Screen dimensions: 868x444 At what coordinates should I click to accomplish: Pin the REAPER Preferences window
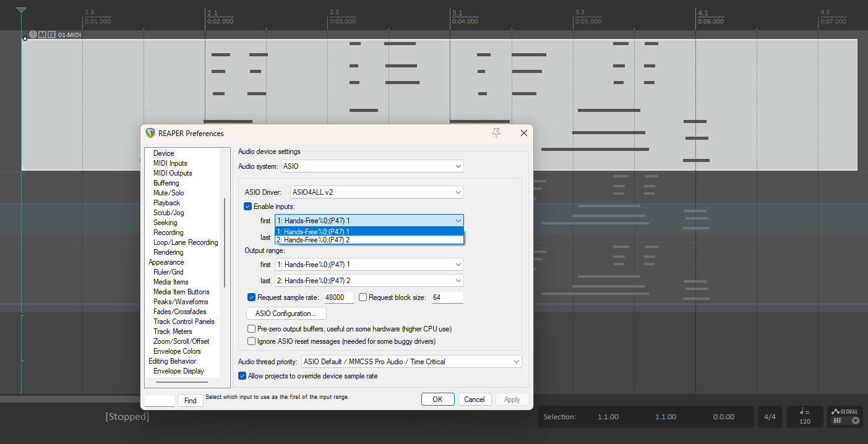pos(496,133)
